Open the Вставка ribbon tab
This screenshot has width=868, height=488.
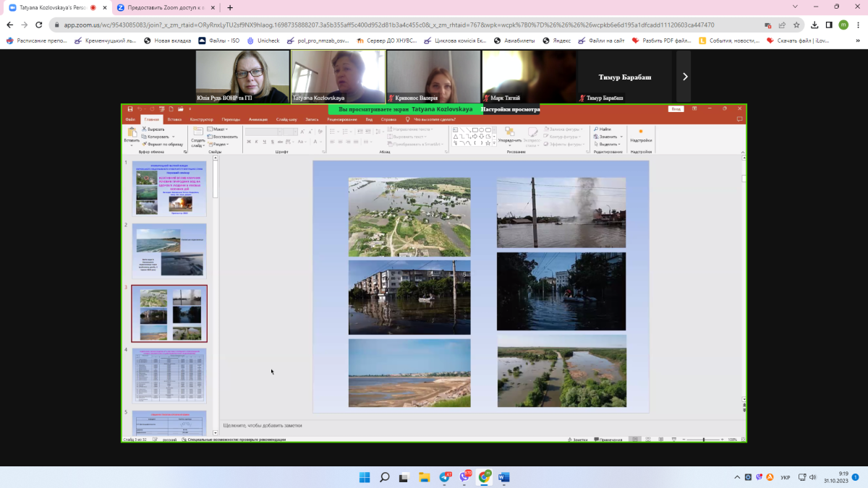[x=174, y=119]
